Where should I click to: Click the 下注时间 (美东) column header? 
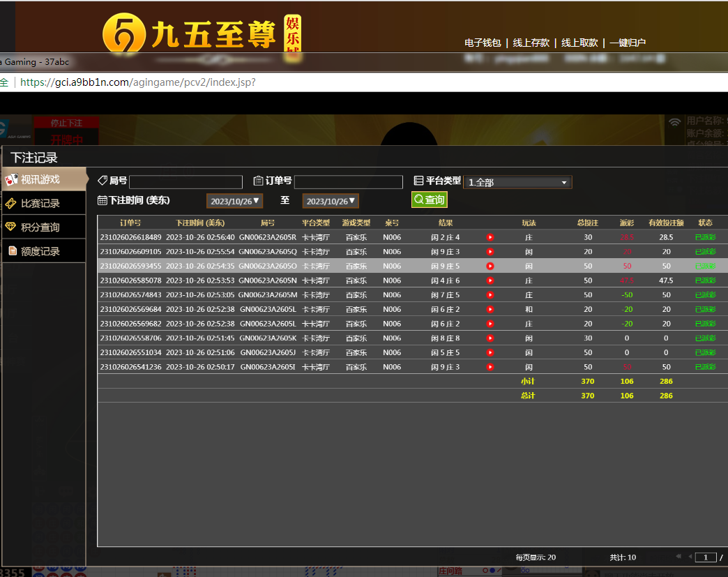pyautogui.click(x=200, y=223)
